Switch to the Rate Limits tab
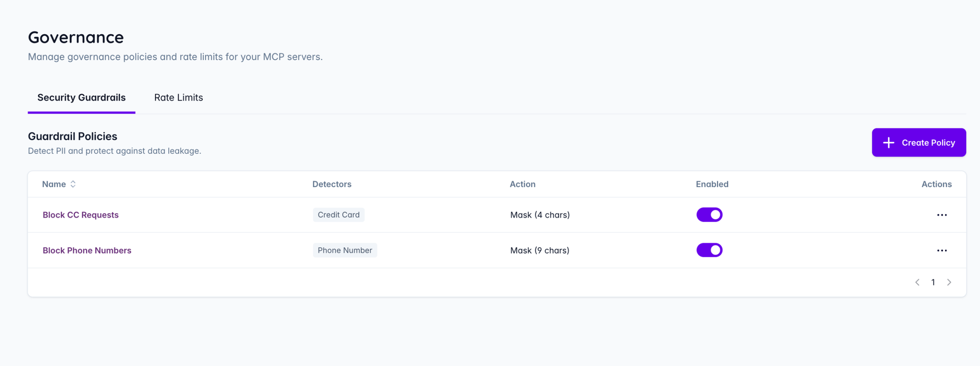 coord(179,97)
